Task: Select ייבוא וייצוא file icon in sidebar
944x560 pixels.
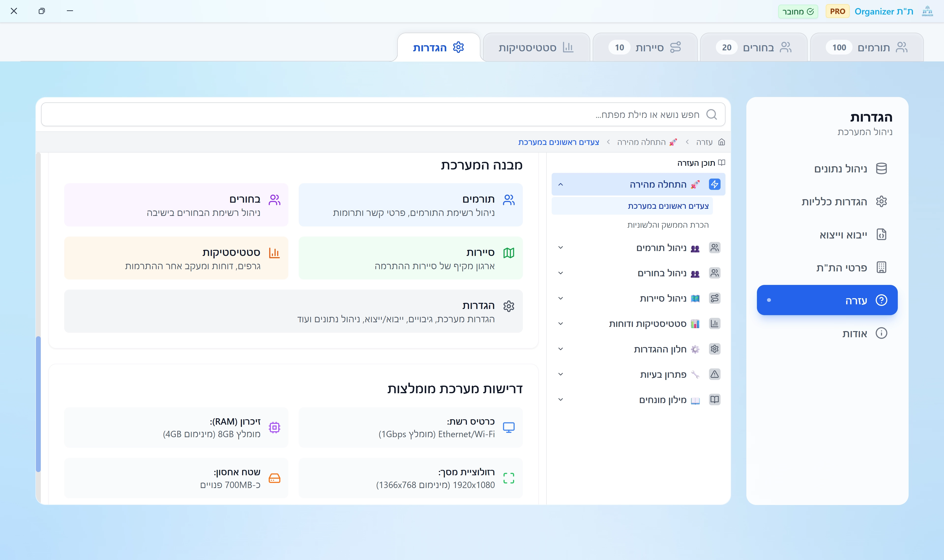Action: coord(881,235)
